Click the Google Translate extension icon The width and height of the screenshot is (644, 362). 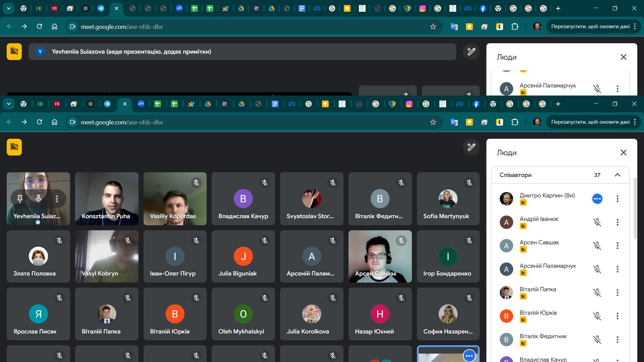454,122
